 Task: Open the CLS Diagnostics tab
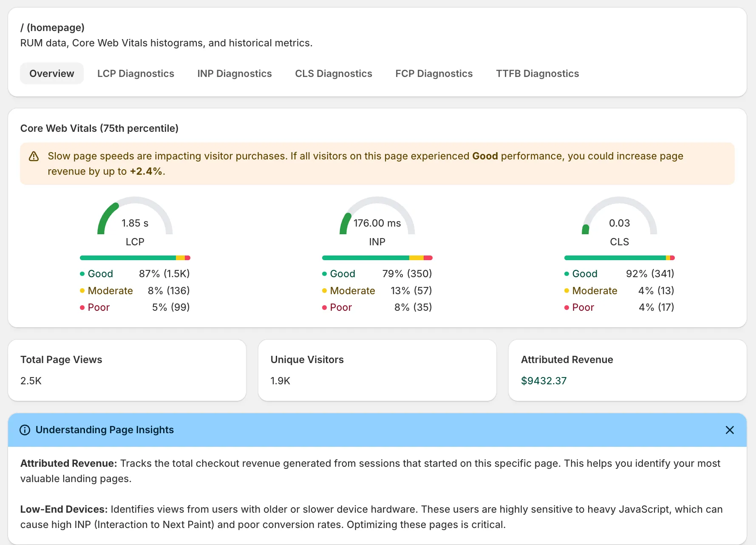[334, 74]
